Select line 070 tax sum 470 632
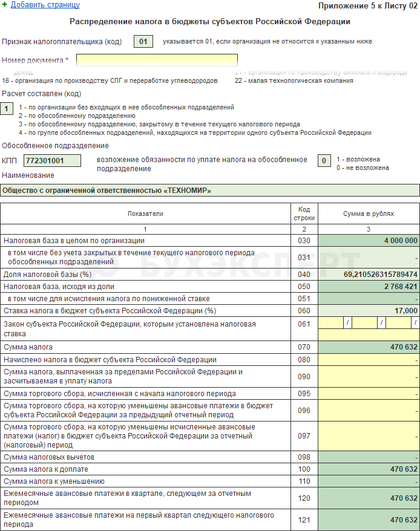 point(369,347)
